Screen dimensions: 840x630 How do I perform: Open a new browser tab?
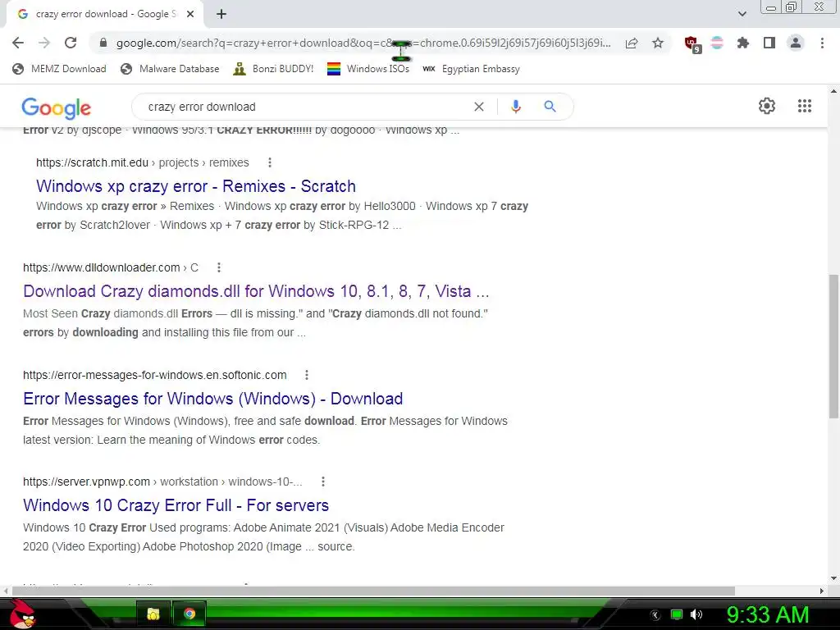click(221, 14)
